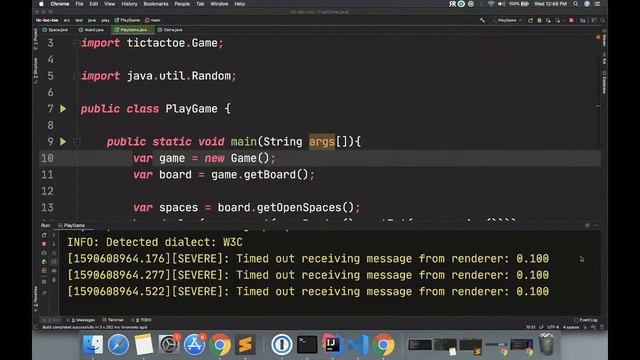
Task: Click the rerun icon in top toolbar
Action: click(530, 20)
